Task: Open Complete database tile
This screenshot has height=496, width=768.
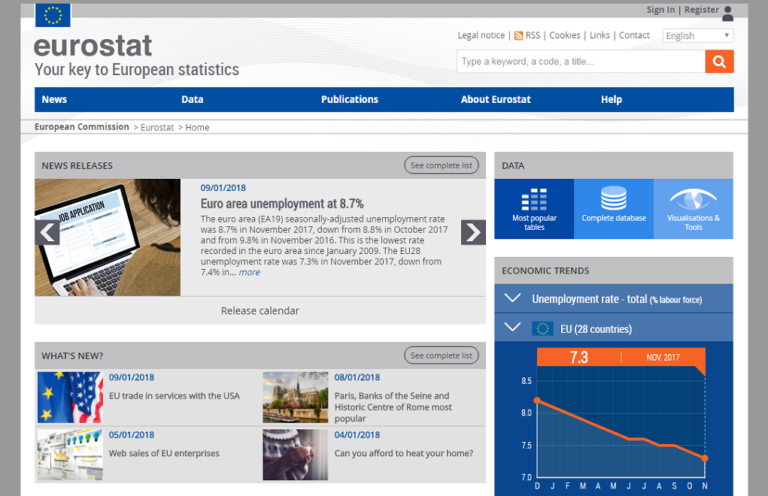Action: (614, 209)
